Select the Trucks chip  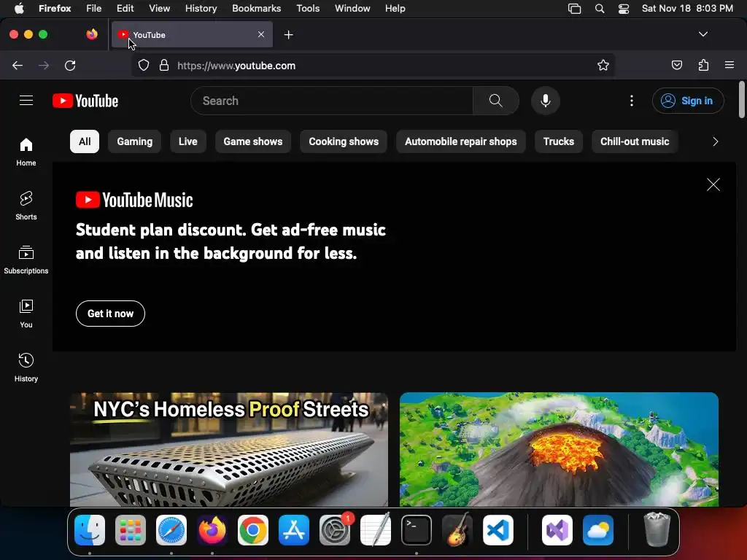pos(559,141)
